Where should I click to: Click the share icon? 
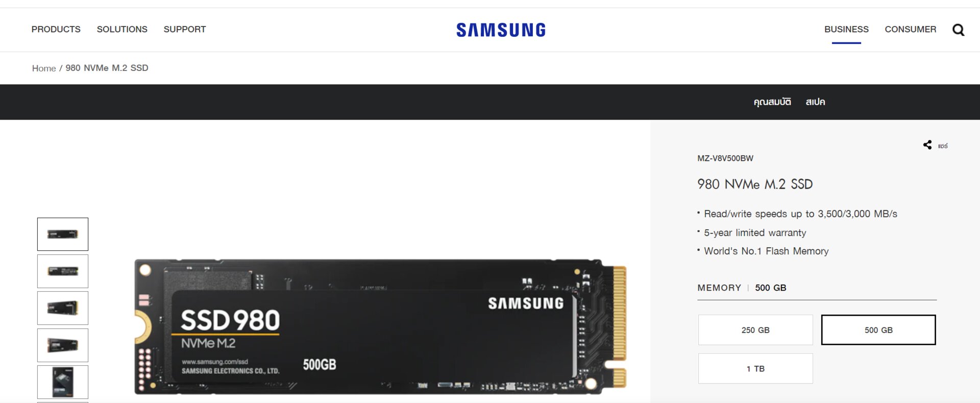pyautogui.click(x=927, y=145)
